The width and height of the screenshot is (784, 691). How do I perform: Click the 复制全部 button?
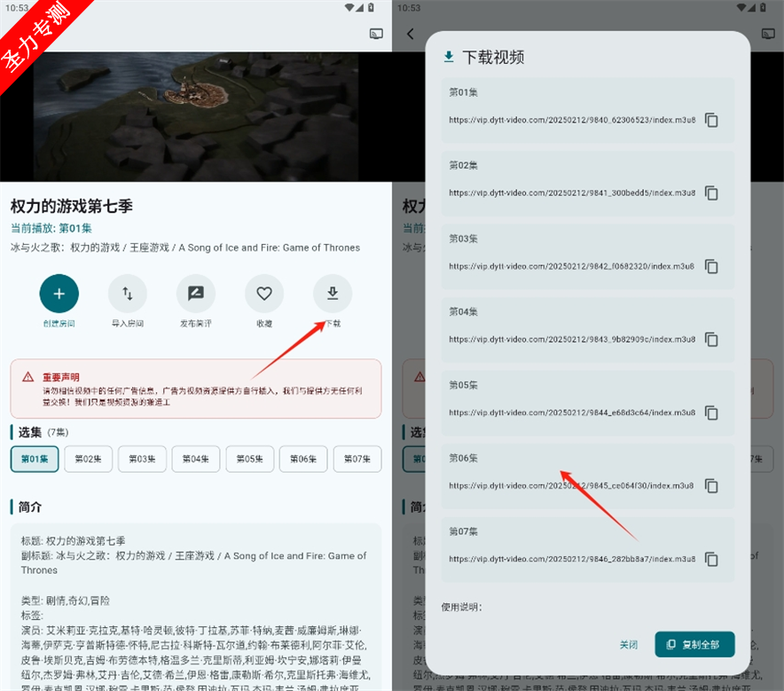coord(694,645)
